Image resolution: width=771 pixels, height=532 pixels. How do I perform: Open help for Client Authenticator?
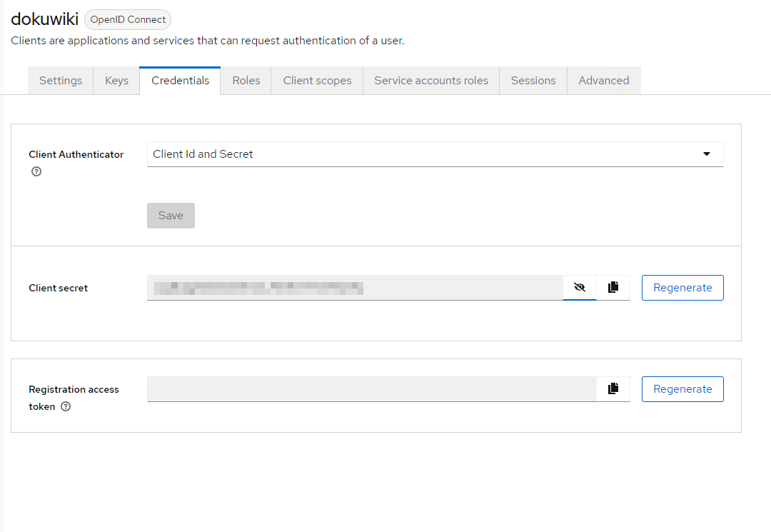(x=36, y=171)
